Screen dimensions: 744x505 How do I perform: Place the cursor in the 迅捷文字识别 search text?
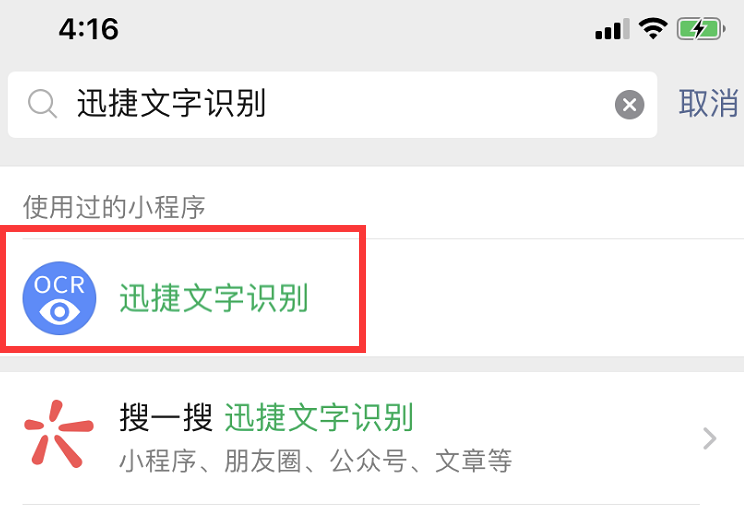(x=171, y=103)
